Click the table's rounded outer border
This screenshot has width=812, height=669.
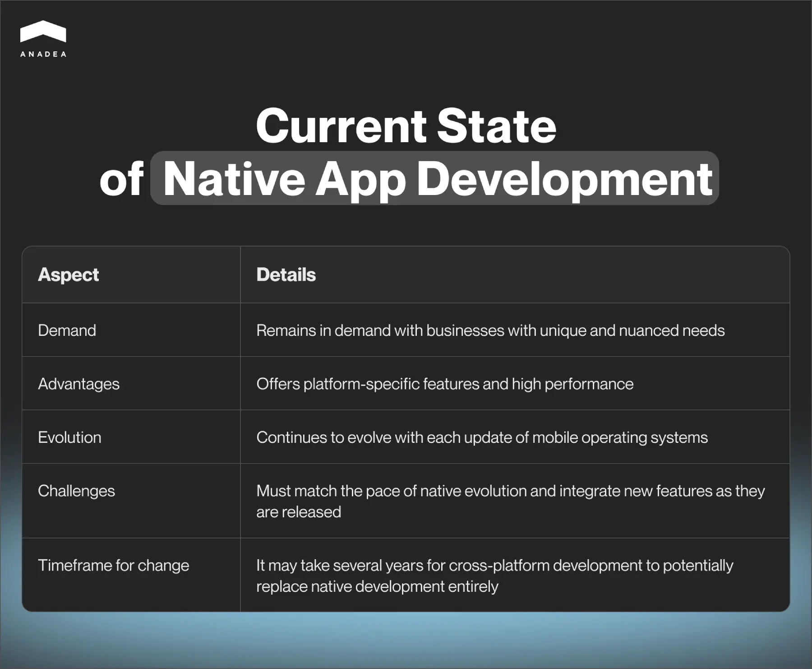(x=406, y=247)
